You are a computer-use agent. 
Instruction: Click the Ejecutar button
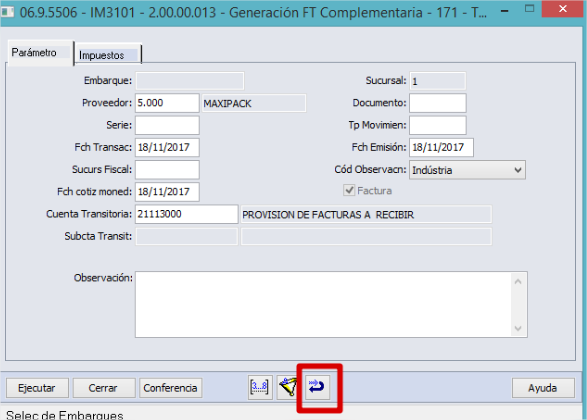[37, 388]
